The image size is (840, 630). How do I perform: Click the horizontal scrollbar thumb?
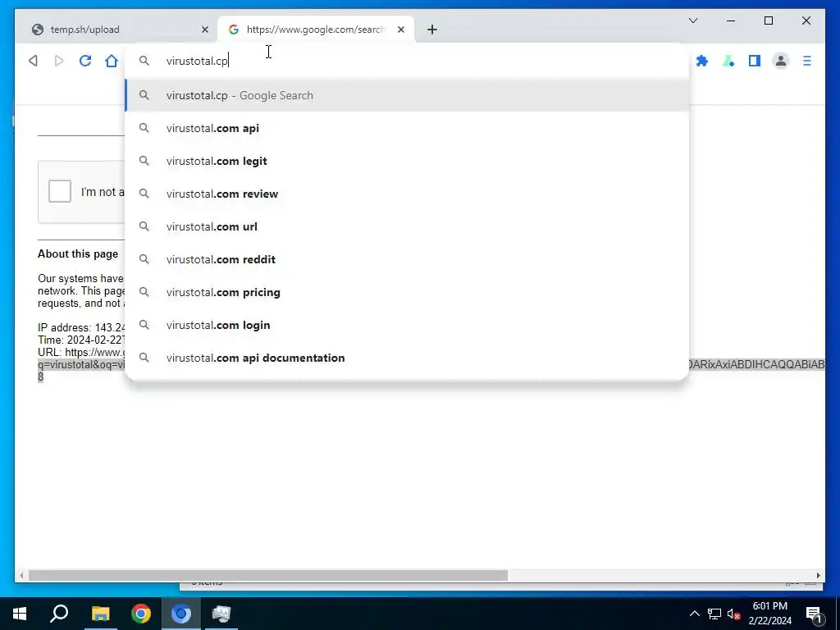pos(268,575)
